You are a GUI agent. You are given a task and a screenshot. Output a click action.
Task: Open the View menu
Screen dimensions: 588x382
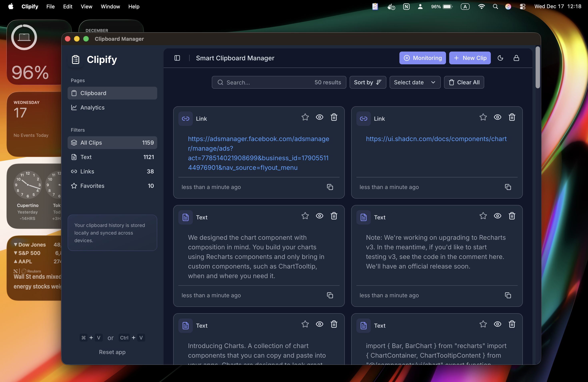tap(86, 7)
